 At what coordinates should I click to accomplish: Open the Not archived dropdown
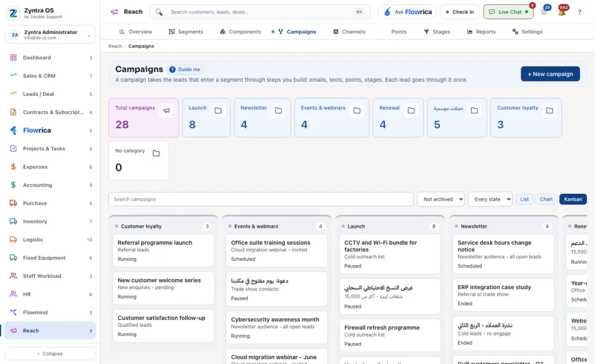click(441, 199)
